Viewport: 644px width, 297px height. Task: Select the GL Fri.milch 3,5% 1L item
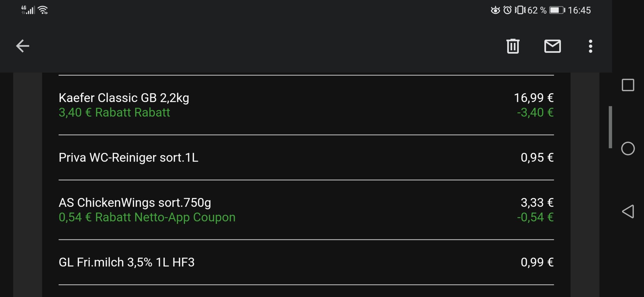(306, 262)
